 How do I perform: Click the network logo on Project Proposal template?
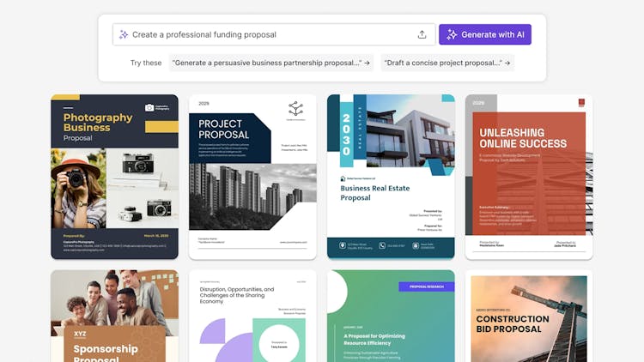pyautogui.click(x=295, y=109)
